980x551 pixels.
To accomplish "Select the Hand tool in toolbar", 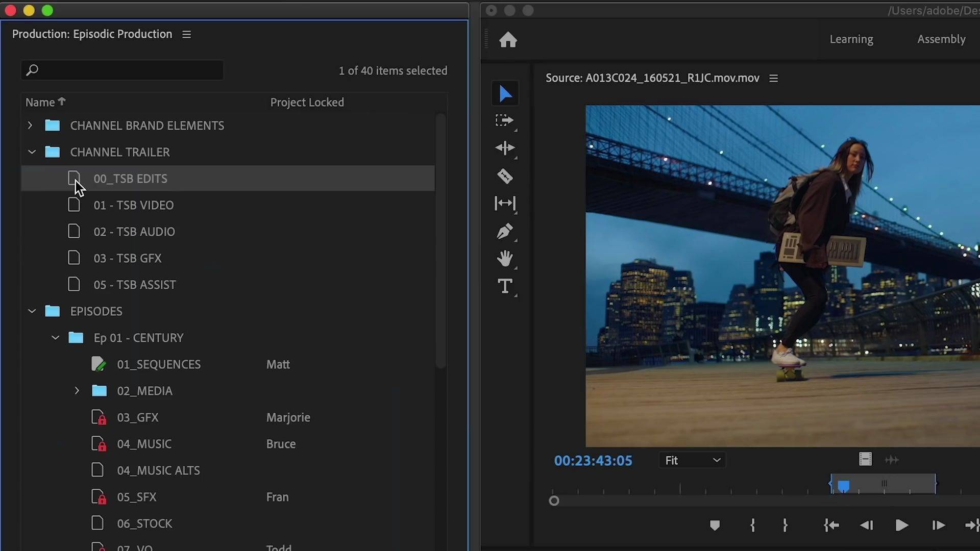I will click(x=504, y=259).
